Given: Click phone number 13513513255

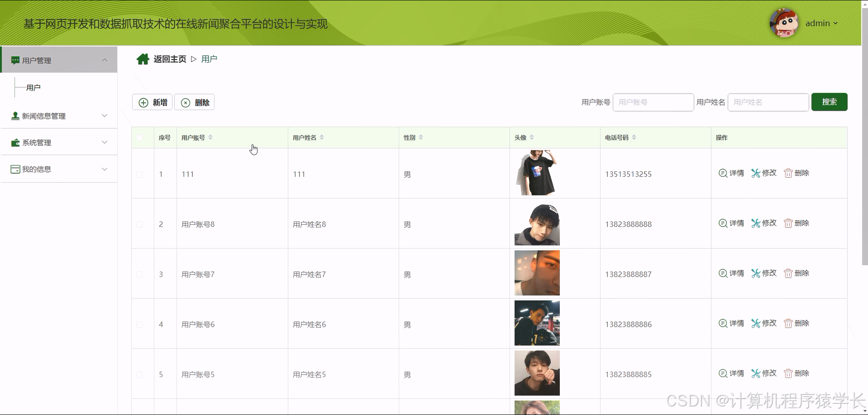Looking at the screenshot, I should (x=628, y=174).
